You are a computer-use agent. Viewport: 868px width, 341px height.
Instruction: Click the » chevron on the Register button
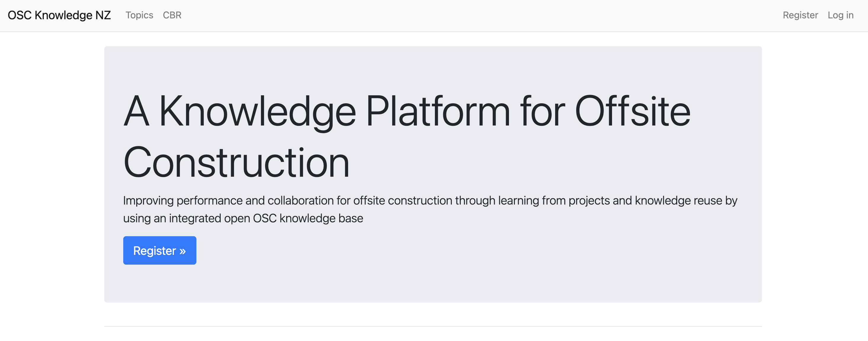[x=182, y=251]
